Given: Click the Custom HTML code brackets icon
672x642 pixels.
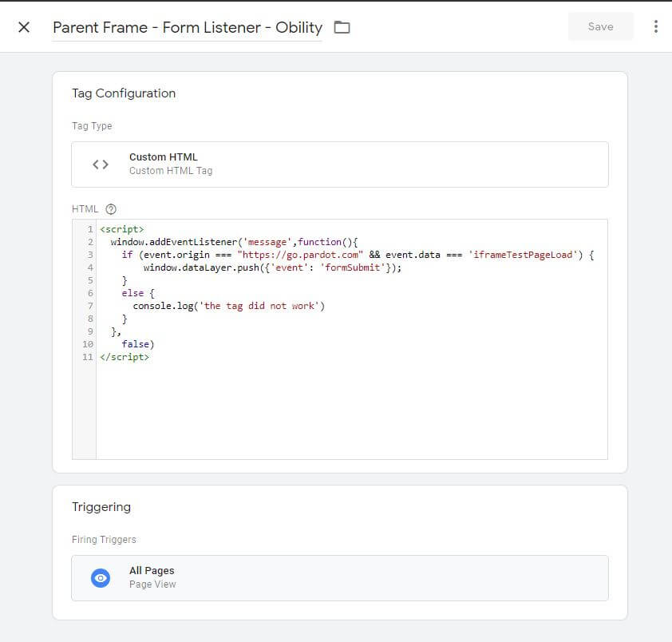Looking at the screenshot, I should click(x=101, y=164).
